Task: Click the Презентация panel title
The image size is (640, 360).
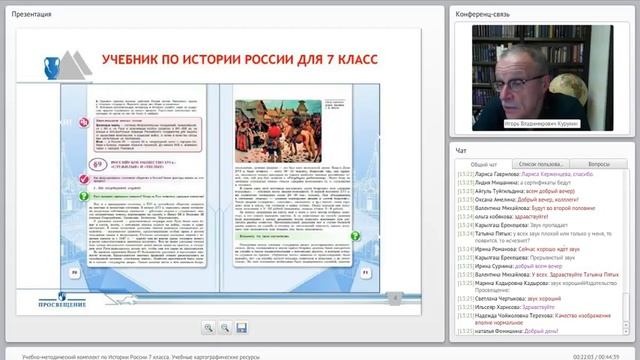Action: tap(31, 14)
